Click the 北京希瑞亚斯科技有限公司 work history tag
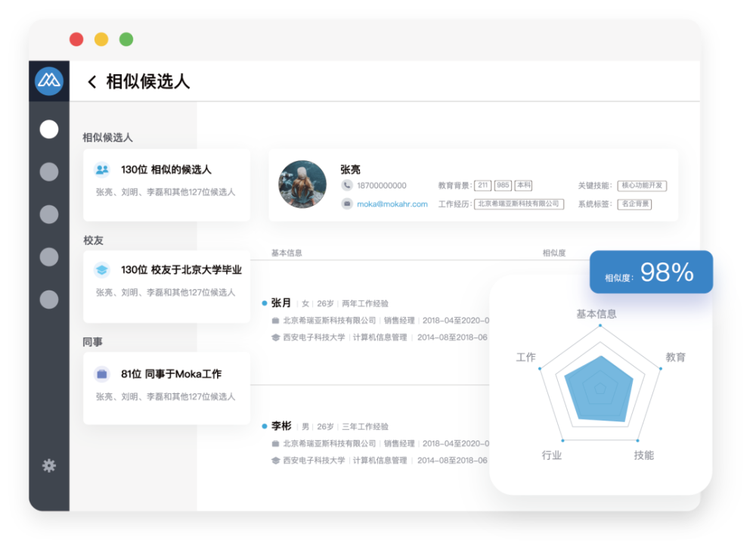The image size is (756, 553). point(519,204)
